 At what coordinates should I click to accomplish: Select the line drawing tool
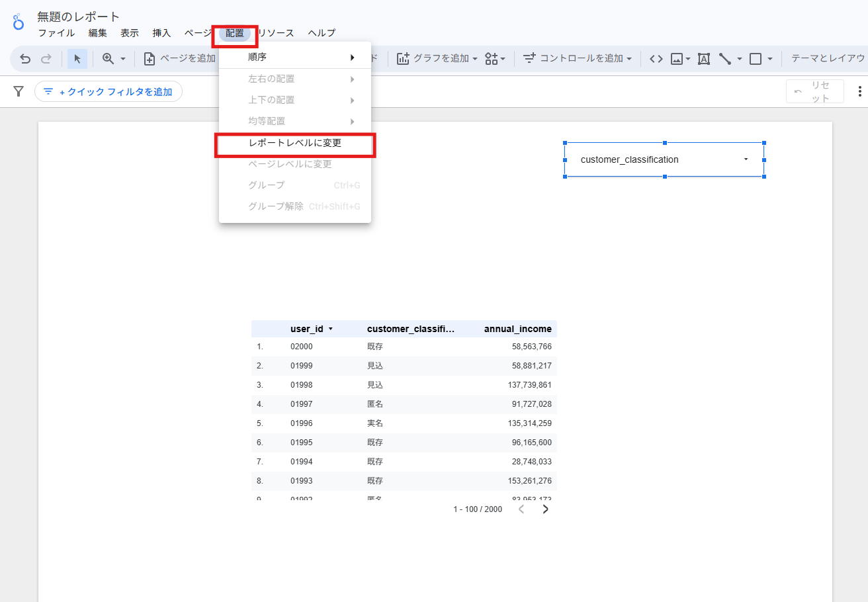coord(725,59)
